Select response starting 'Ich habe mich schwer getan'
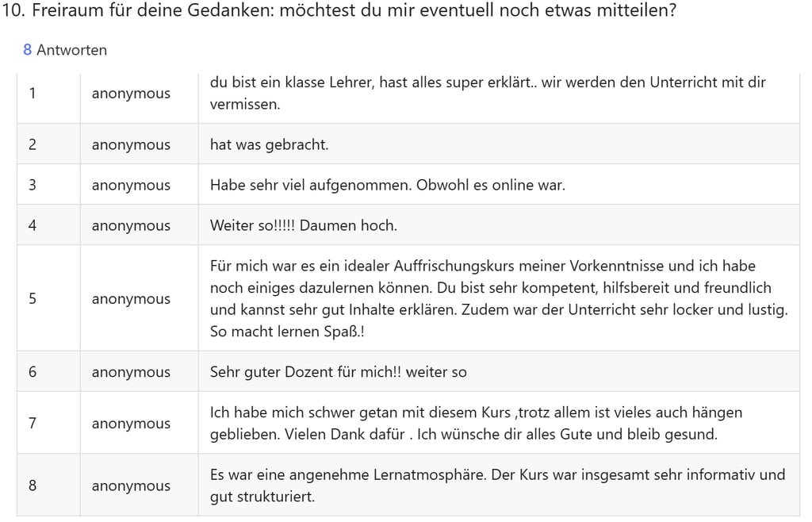This screenshot has width=812, height=522. click(x=476, y=423)
